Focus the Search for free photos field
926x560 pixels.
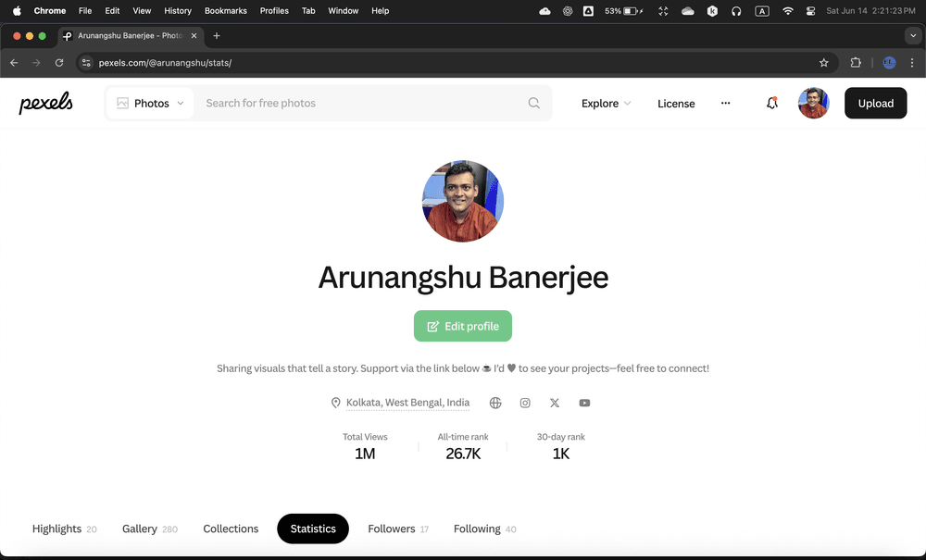(x=361, y=104)
